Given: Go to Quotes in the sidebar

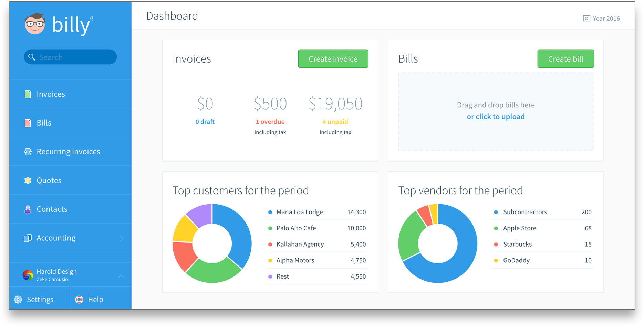Looking at the screenshot, I should tap(49, 181).
